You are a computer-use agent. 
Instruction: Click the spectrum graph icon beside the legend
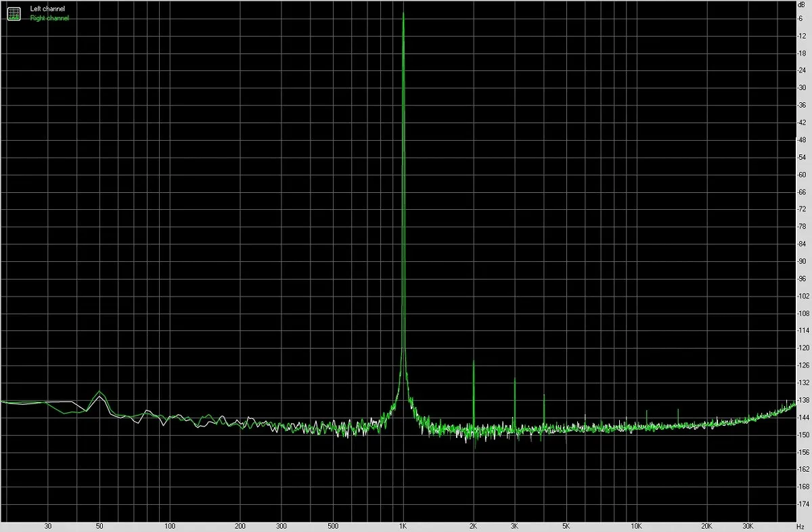click(14, 14)
